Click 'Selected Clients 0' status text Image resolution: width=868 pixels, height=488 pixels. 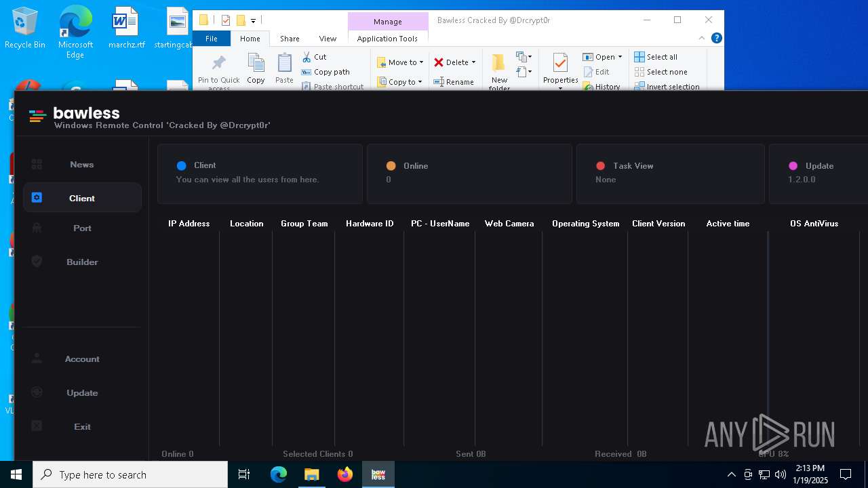tap(317, 454)
